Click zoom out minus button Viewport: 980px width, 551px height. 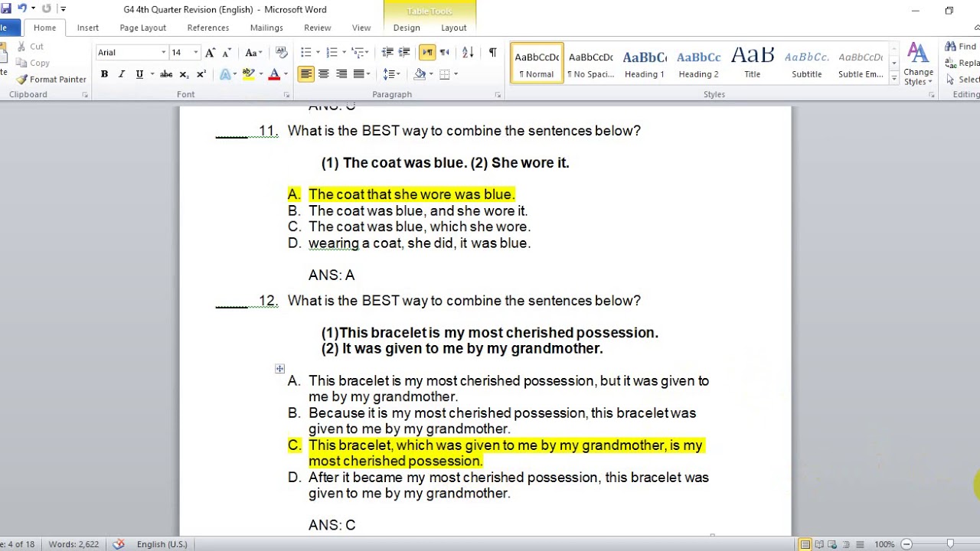[x=906, y=544]
